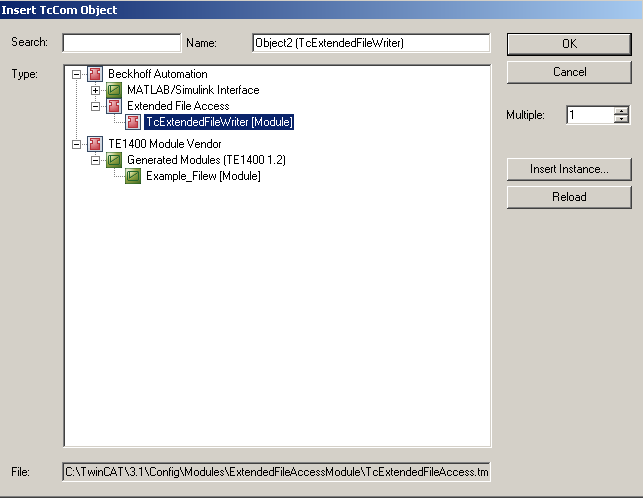Click the Insert TcCom Object title bar
Screen dimensions: 643x498
point(322,9)
